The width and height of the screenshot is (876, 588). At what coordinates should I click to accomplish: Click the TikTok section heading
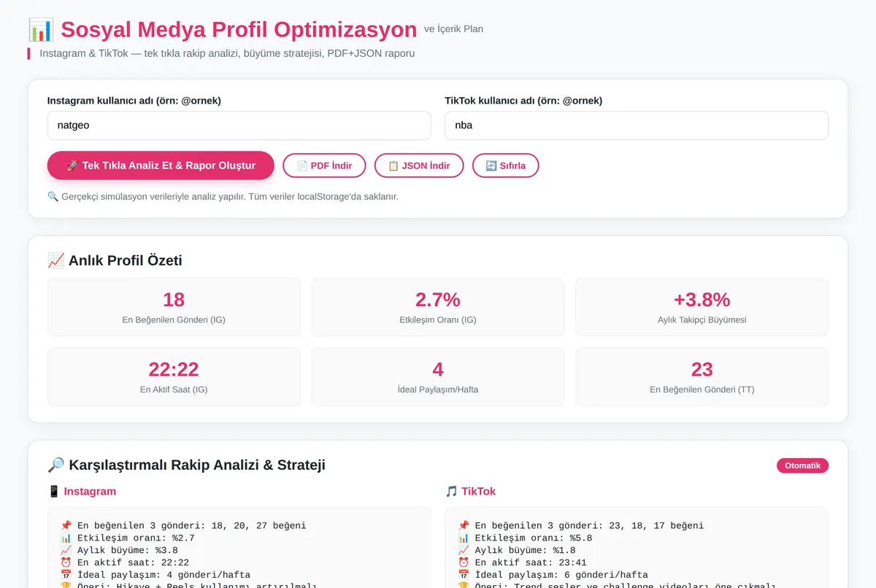[x=478, y=492]
